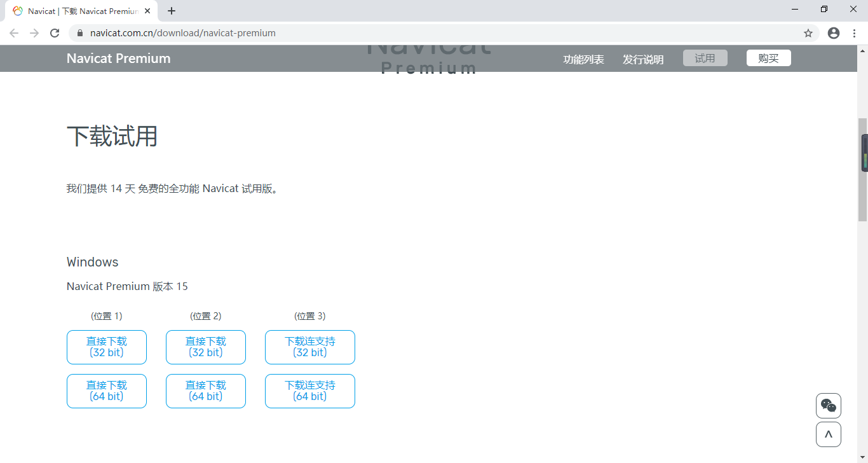Click 位置 2 直接下载 32 bit button
Image resolution: width=868 pixels, height=463 pixels.
click(x=206, y=347)
